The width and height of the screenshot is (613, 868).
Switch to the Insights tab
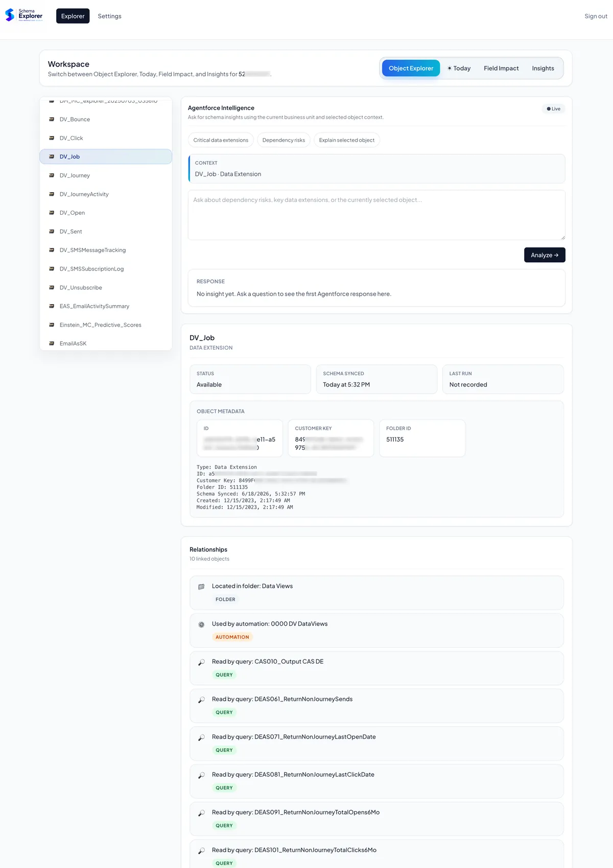click(x=543, y=68)
